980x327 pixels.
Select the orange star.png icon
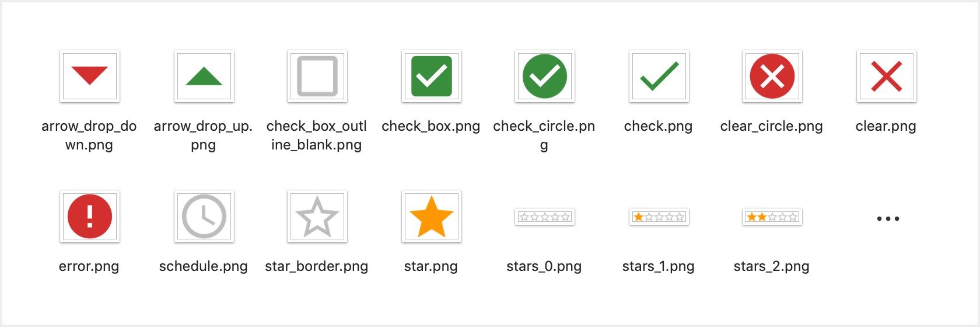pyautogui.click(x=432, y=216)
